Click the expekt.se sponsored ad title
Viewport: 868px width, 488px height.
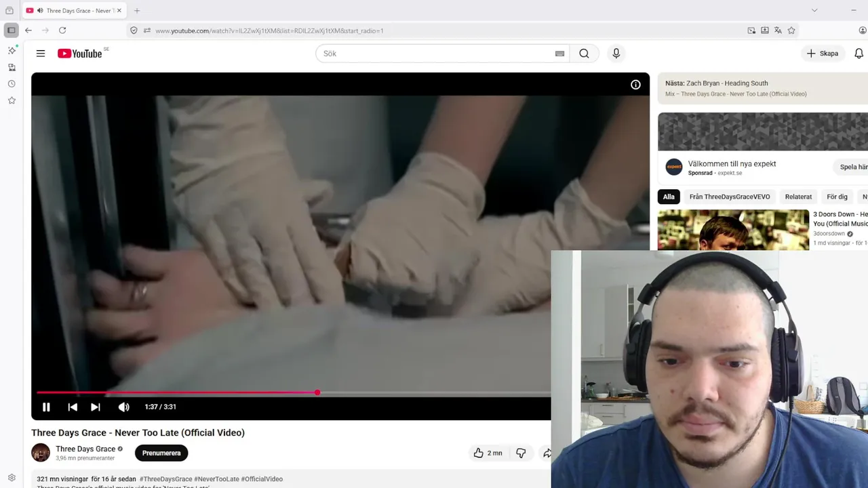point(732,163)
